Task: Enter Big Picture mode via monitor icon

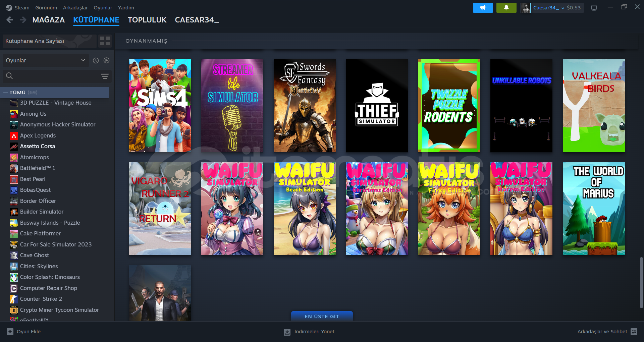Action: (x=594, y=8)
